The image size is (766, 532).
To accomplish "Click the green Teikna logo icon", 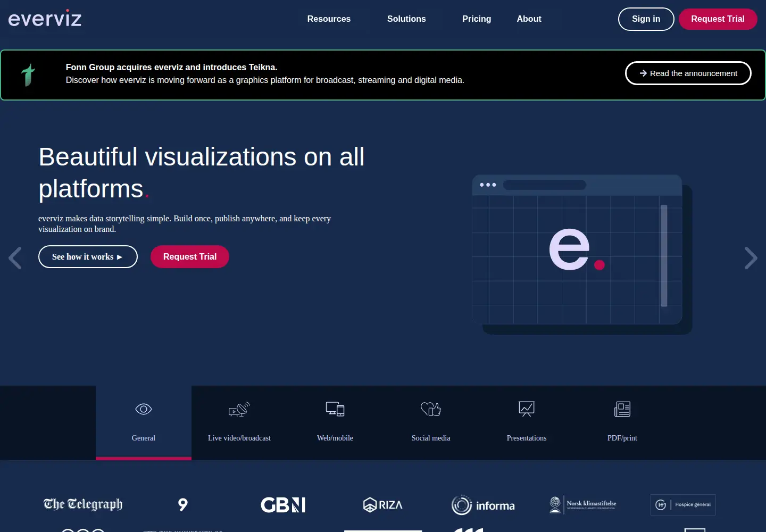I will coord(28,75).
